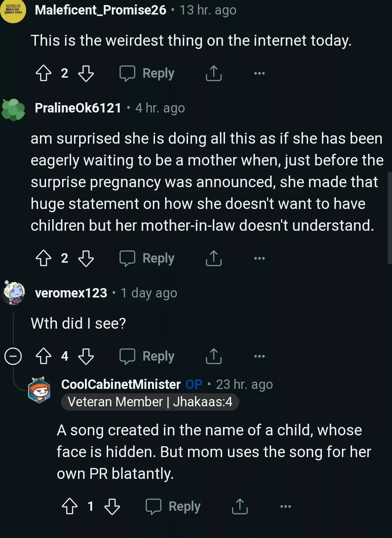Upvote CoolCabinetMinister's reply
Screen dimensions: 392x538
coord(70,506)
